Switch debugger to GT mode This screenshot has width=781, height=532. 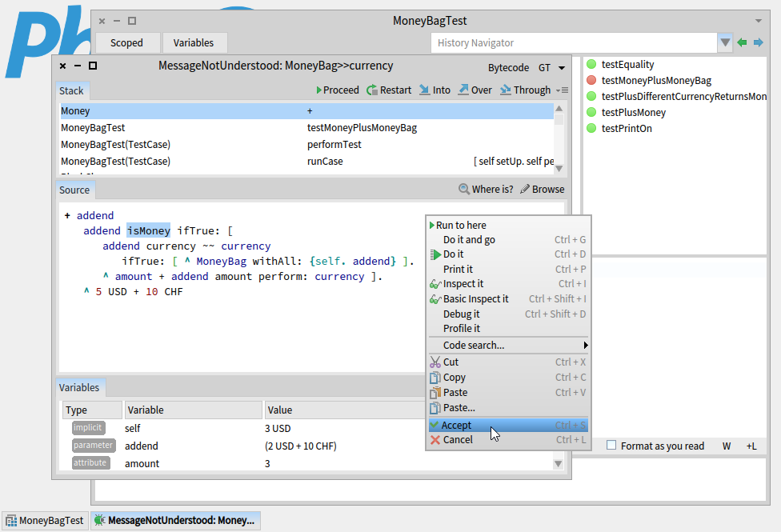(x=544, y=68)
